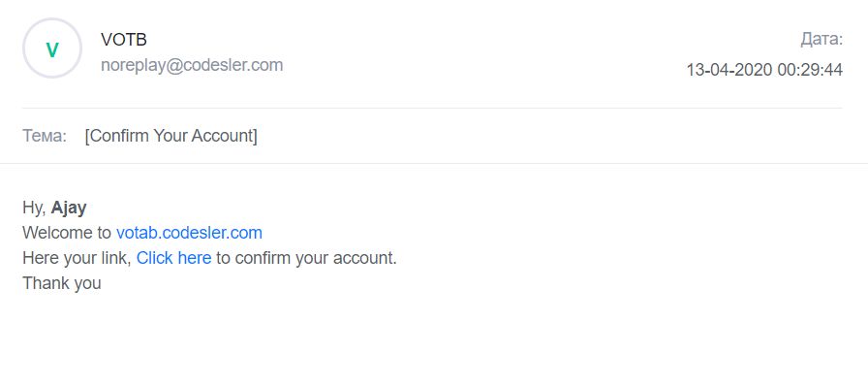This screenshot has width=868, height=386.
Task: Click the Here your link, text
Action: coord(77,258)
